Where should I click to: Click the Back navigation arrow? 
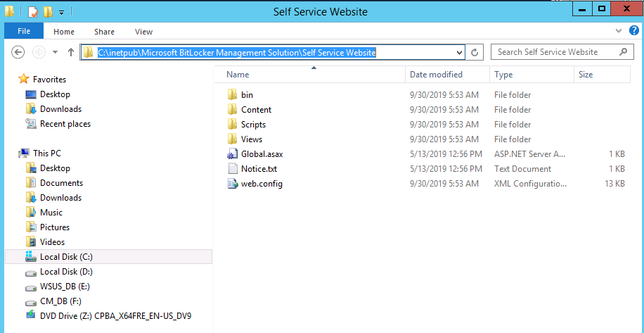pos(18,52)
